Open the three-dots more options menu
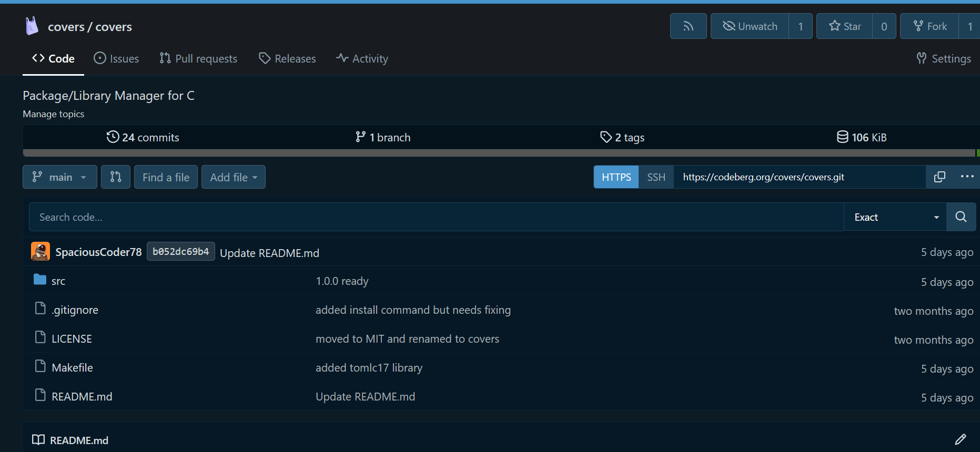980x452 pixels. tap(967, 177)
